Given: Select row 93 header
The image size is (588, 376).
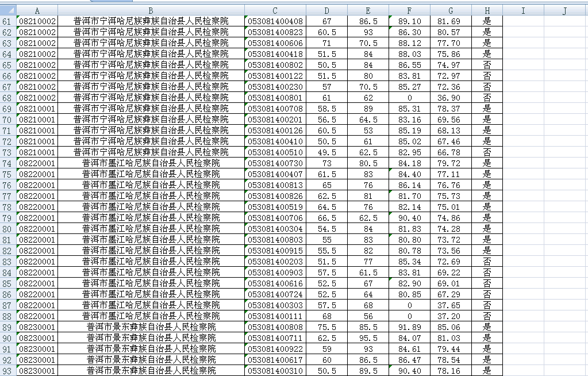Looking at the screenshot, I should [8, 371].
